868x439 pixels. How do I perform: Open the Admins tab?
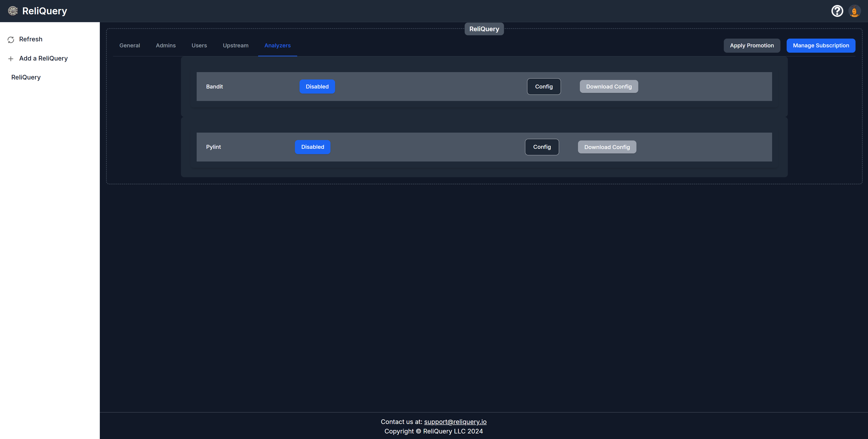click(165, 46)
